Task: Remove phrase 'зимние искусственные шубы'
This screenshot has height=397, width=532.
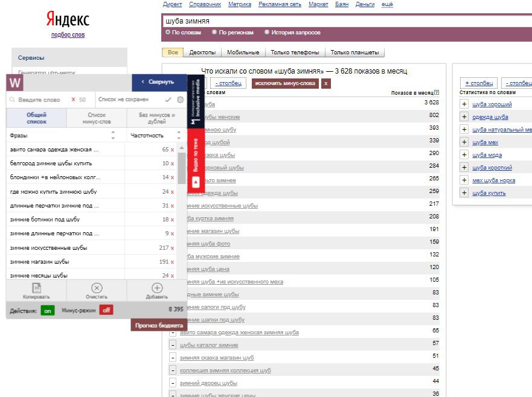Action: (172, 248)
